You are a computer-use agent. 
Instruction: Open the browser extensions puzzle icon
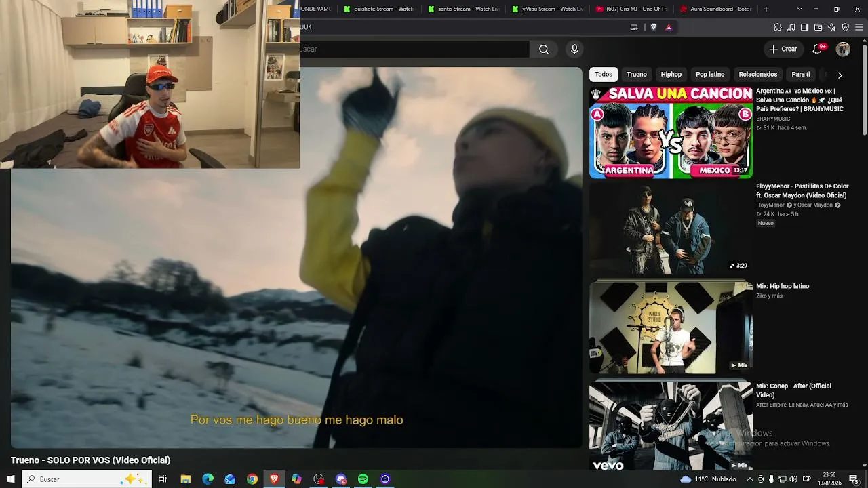coord(778,27)
